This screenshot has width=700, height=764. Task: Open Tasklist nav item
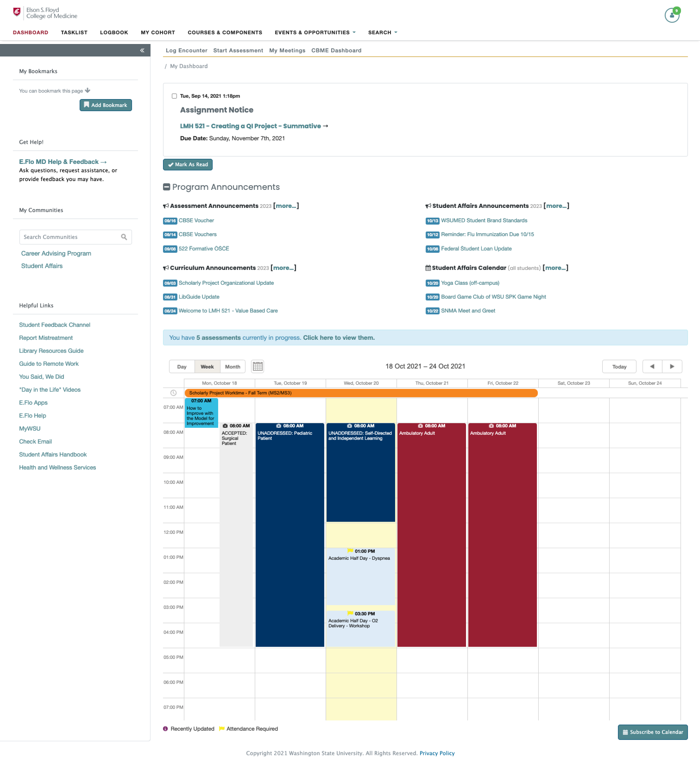click(x=74, y=32)
